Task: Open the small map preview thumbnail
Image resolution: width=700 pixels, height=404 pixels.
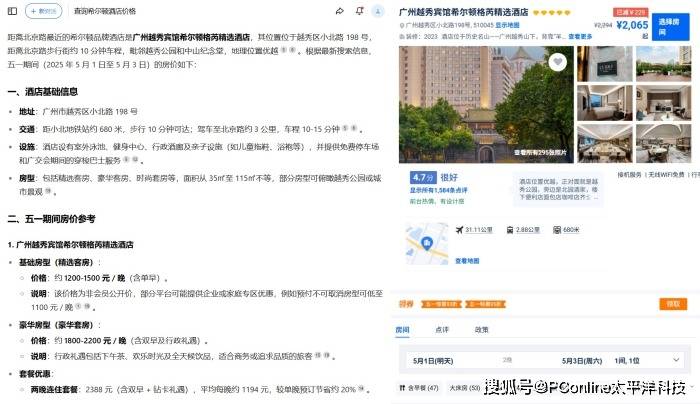Action: point(427,244)
